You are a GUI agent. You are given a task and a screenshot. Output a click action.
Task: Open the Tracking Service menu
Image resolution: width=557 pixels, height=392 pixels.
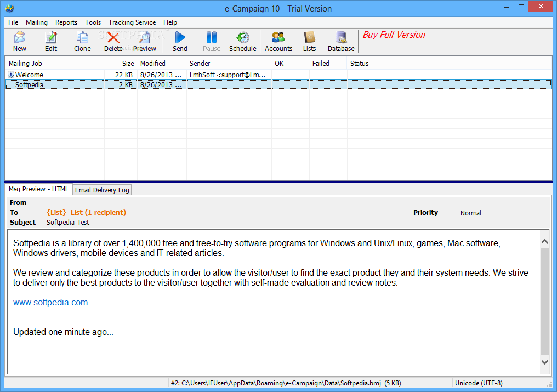[132, 22]
